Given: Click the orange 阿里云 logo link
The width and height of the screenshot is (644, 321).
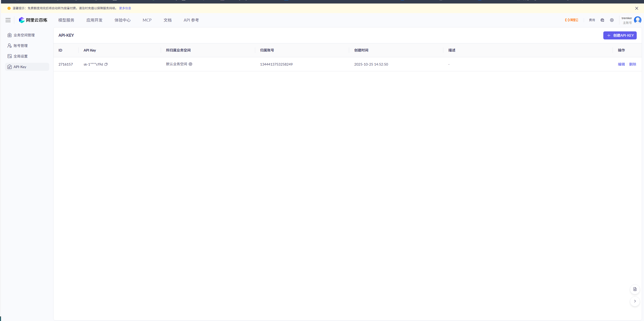Looking at the screenshot, I should point(572,20).
